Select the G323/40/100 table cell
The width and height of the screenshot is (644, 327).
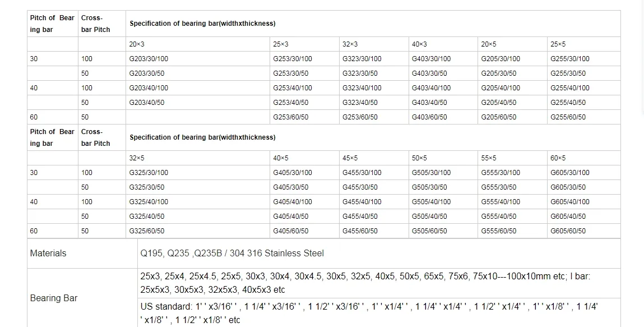[x=362, y=88]
